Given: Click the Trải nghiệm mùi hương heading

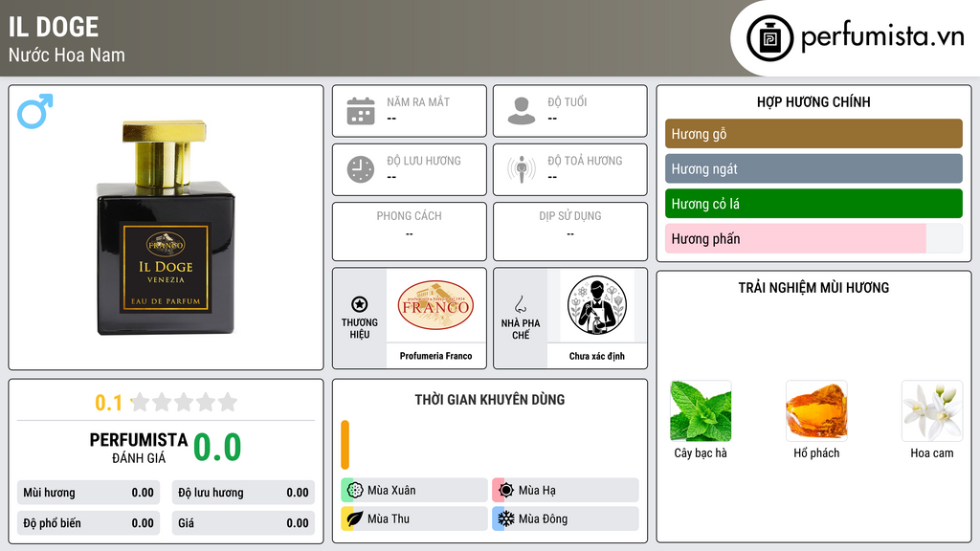Looking at the screenshot, I should click(x=813, y=287).
